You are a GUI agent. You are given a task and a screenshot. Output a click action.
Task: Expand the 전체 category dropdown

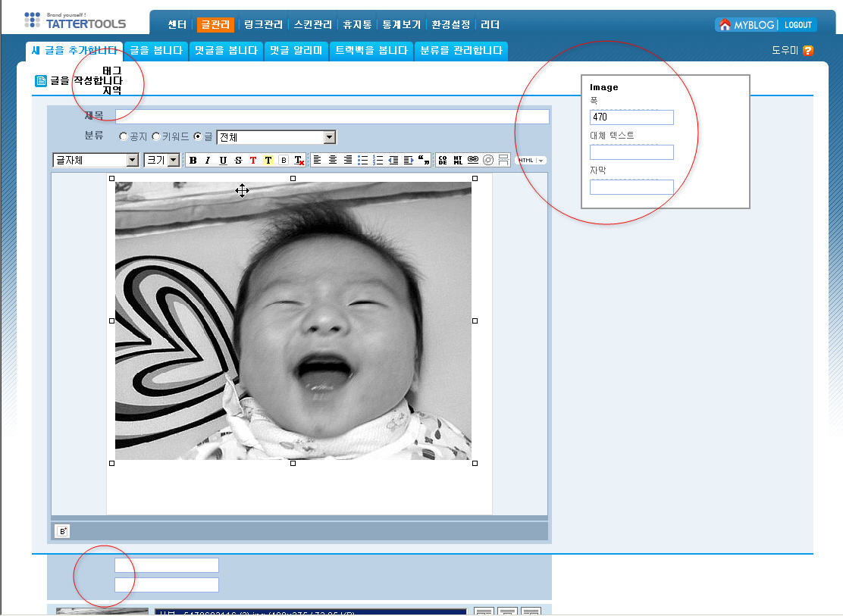(329, 137)
